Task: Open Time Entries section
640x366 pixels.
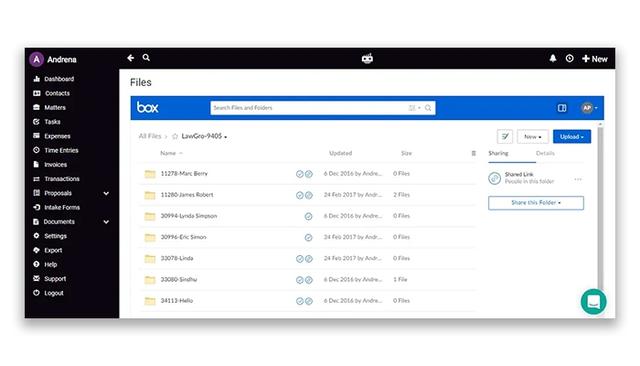Action: click(x=56, y=150)
